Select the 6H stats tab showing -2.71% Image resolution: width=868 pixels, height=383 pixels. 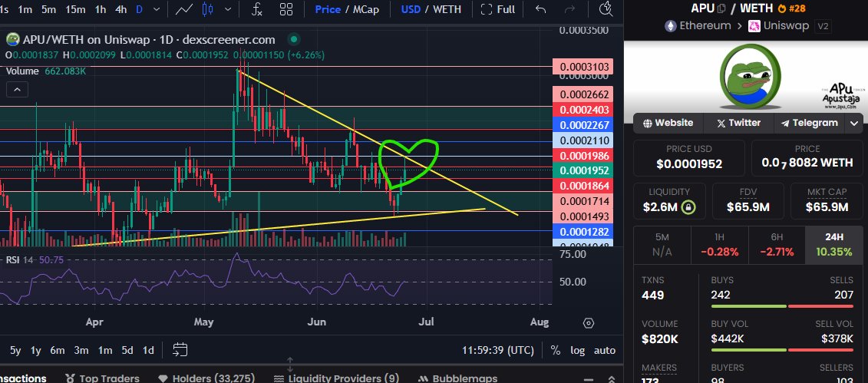pyautogui.click(x=777, y=245)
